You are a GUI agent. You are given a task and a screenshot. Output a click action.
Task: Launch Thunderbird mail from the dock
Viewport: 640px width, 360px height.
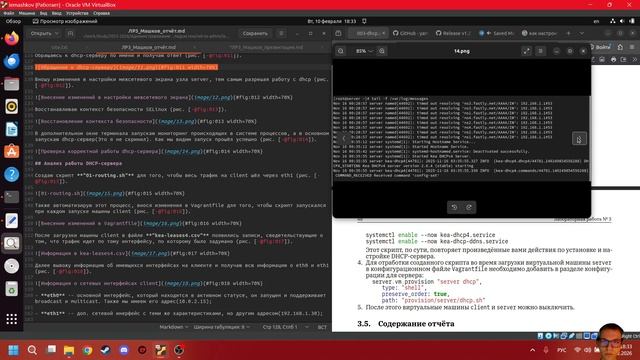pyautogui.click(x=11, y=61)
